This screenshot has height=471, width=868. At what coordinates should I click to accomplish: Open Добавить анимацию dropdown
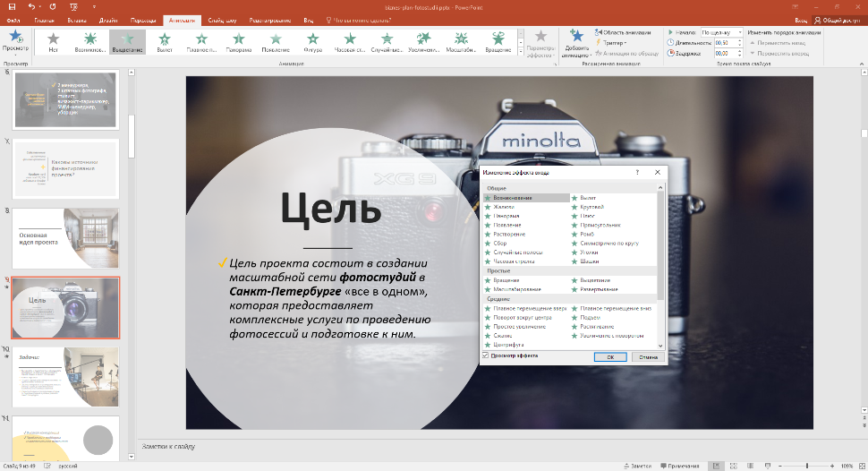click(x=576, y=43)
